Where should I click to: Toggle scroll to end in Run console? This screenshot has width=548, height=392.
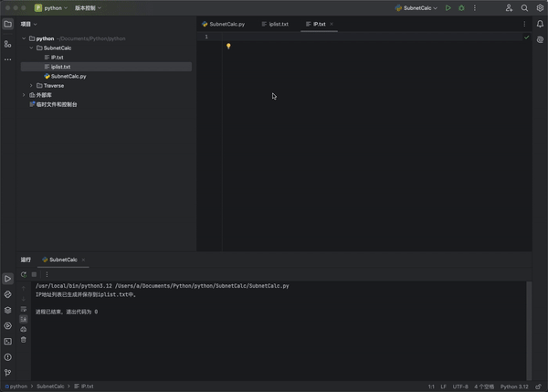[24, 319]
